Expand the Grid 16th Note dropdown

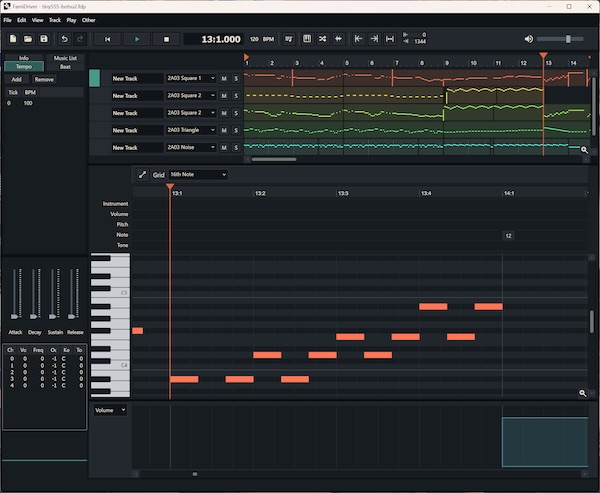click(x=198, y=175)
